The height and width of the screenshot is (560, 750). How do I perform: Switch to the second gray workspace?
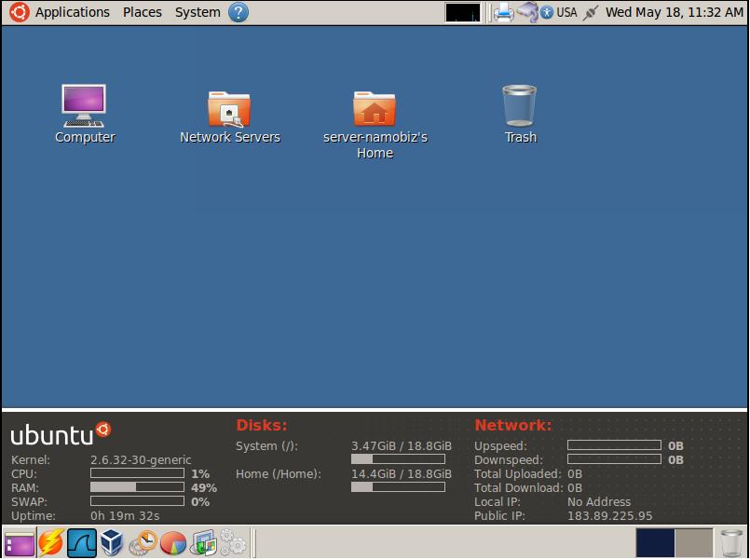(x=693, y=543)
